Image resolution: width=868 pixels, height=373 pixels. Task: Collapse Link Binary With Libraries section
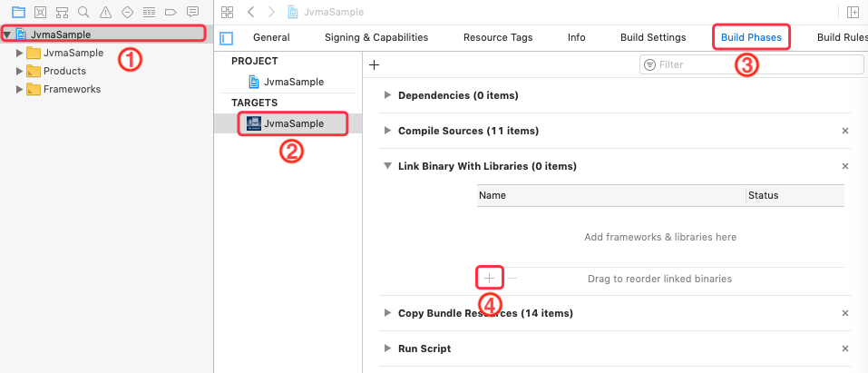point(388,166)
